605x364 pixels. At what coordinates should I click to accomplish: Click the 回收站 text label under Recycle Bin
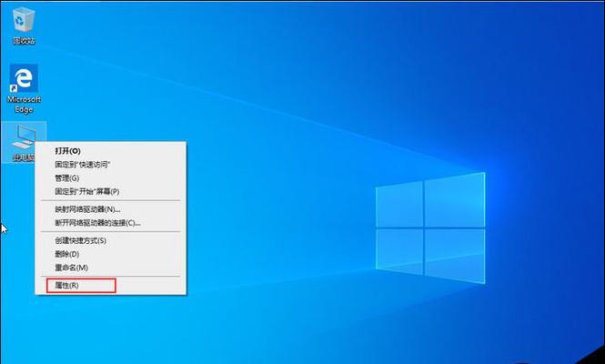24,41
